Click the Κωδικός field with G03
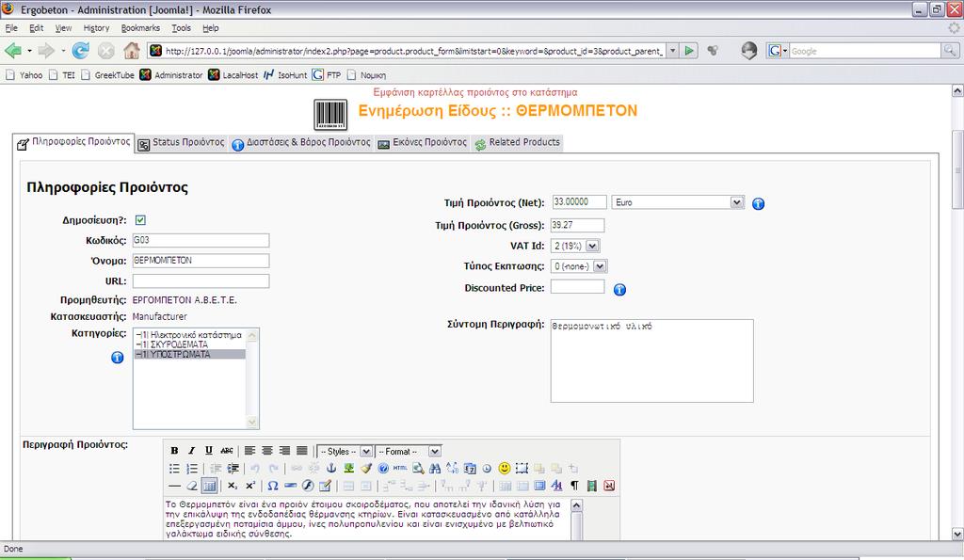The image size is (964, 560). click(201, 240)
